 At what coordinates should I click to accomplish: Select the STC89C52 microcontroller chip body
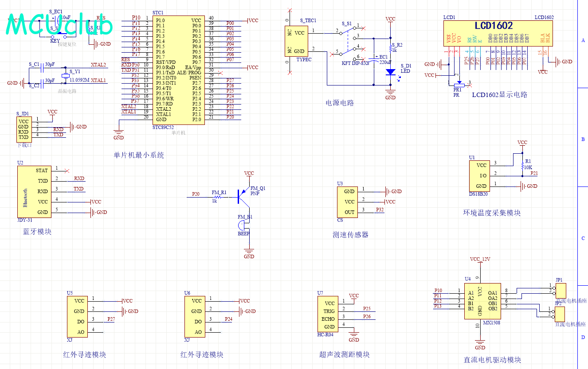coord(179,70)
